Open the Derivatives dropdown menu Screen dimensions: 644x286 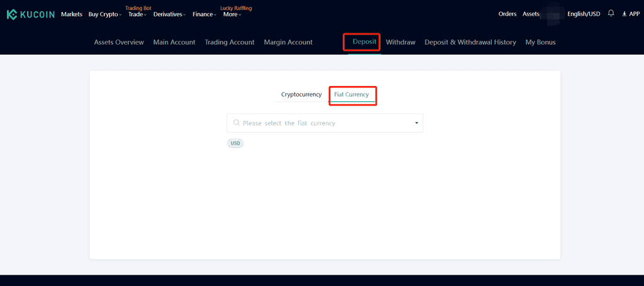[170, 14]
